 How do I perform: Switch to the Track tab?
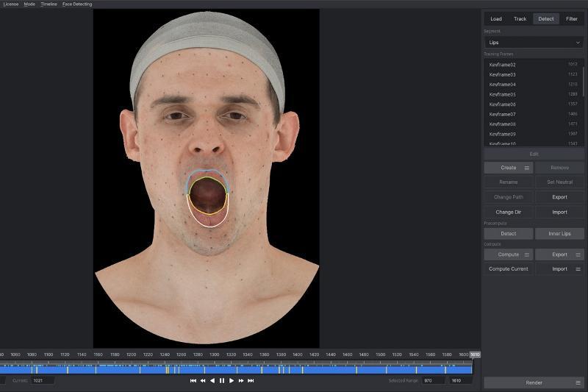(x=520, y=19)
